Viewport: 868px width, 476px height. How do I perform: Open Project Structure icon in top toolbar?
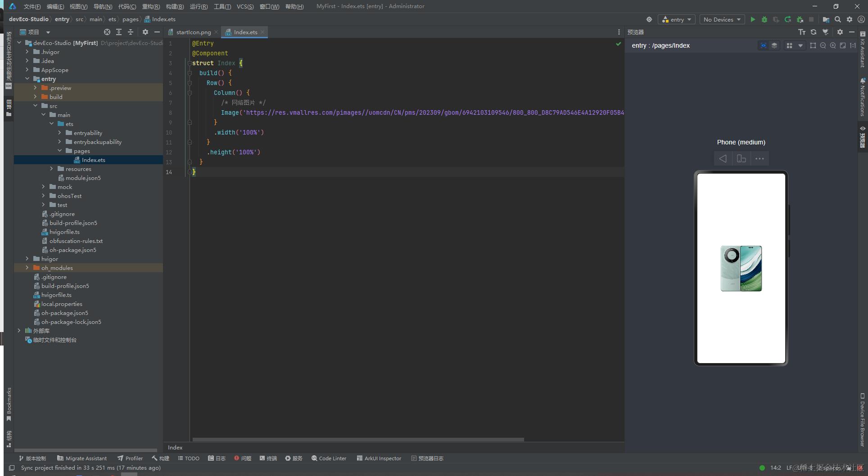click(826, 19)
